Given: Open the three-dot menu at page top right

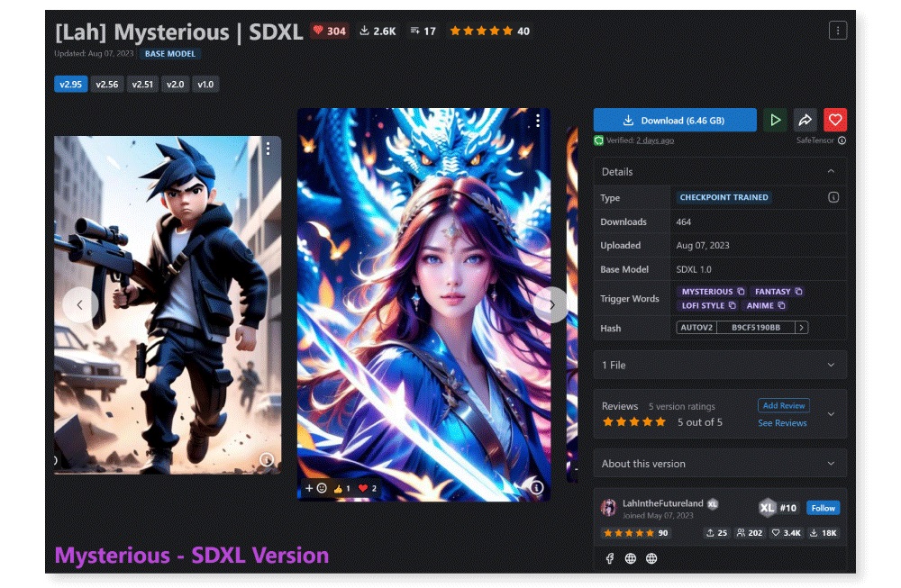Looking at the screenshot, I should coord(838,31).
